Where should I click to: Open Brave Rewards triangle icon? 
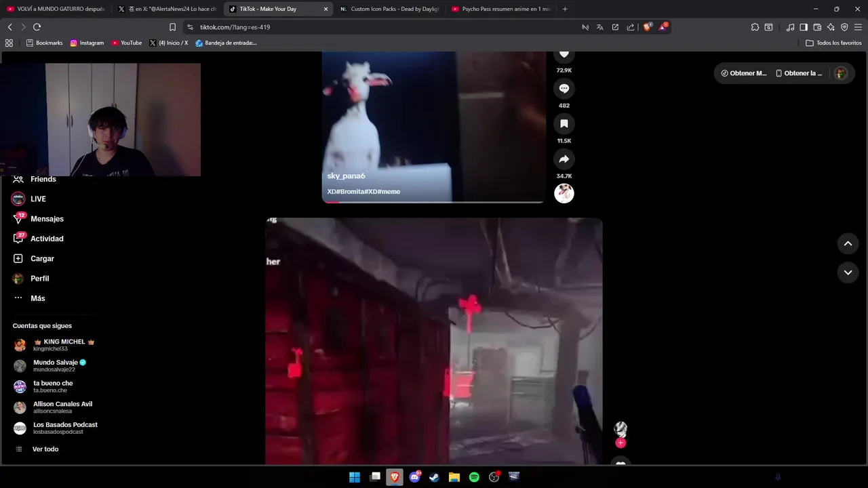pyautogui.click(x=663, y=27)
